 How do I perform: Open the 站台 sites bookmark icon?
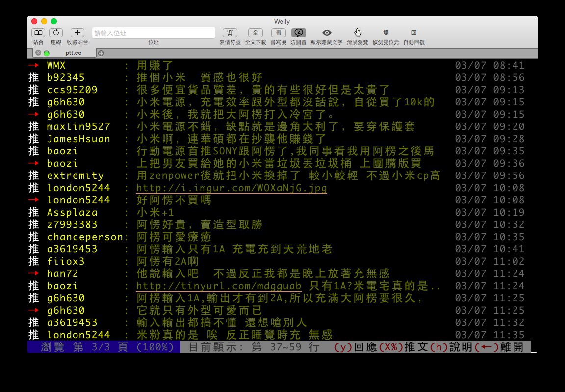(x=38, y=33)
